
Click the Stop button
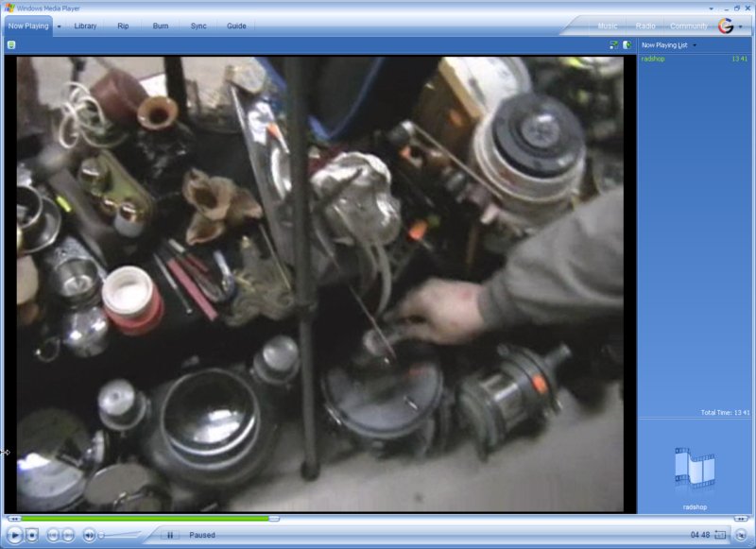[32, 535]
